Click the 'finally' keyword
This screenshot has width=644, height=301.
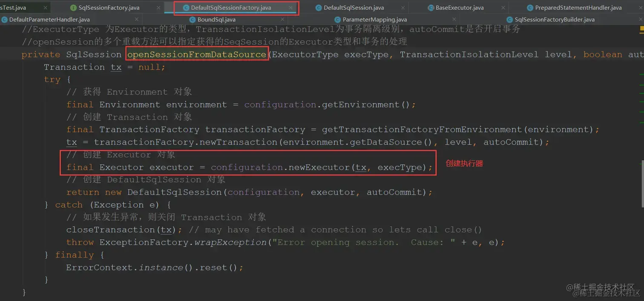pos(74,255)
